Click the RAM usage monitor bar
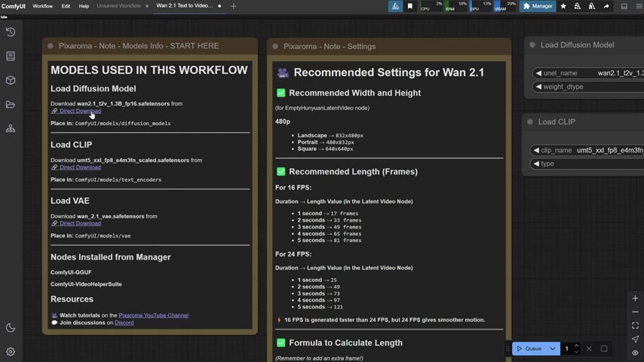This screenshot has width=644, height=362. click(456, 6)
